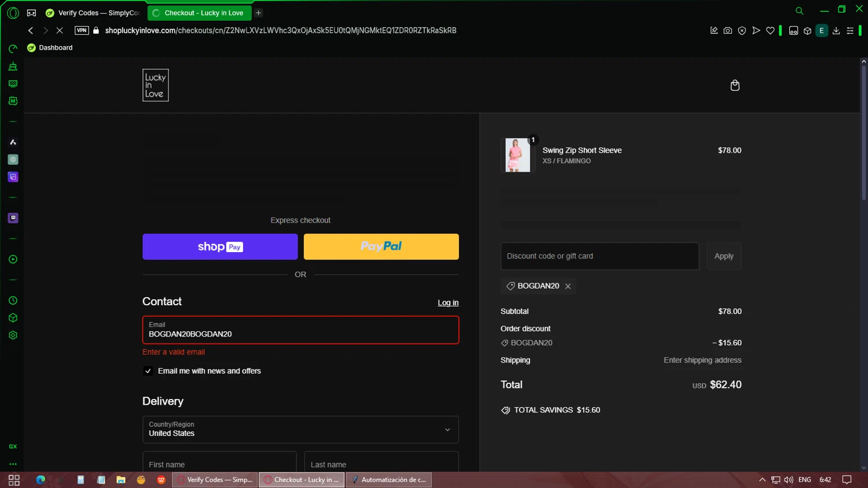Show hidden tray icons chevron
868x488 pixels.
pos(762,480)
